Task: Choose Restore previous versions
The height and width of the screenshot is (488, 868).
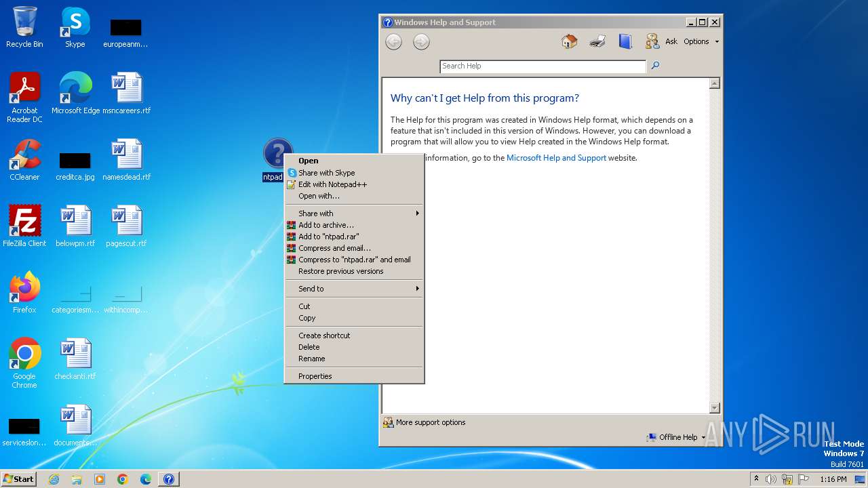Action: pyautogui.click(x=354, y=271)
